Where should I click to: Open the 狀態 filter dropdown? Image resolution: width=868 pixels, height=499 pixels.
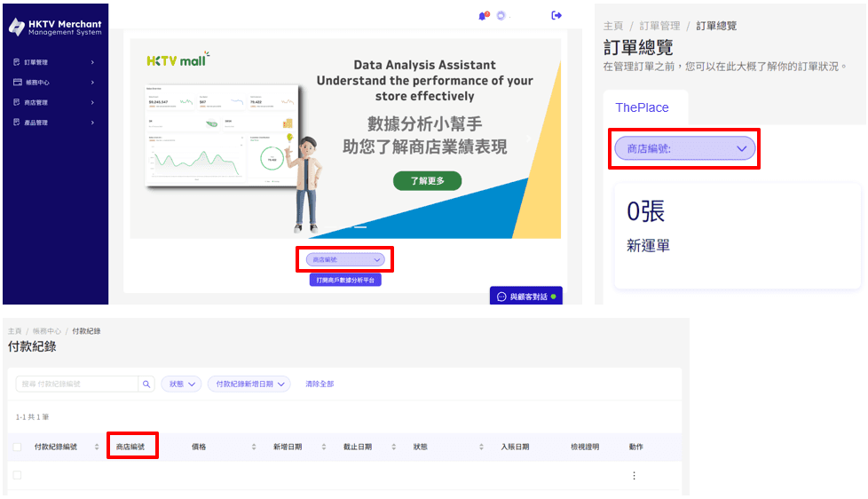[182, 384]
